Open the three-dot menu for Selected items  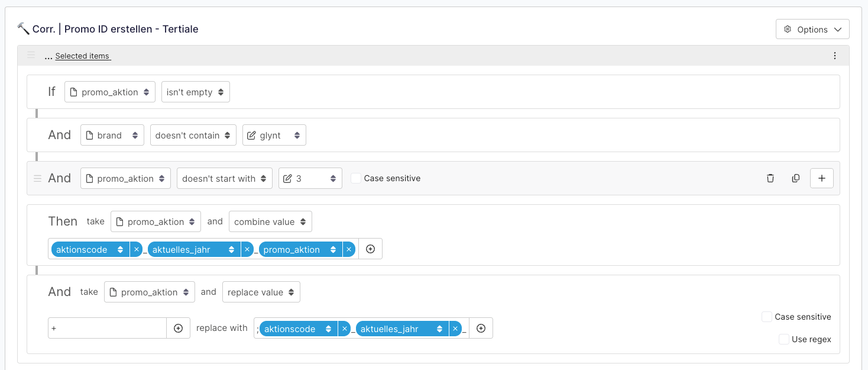pyautogui.click(x=835, y=56)
